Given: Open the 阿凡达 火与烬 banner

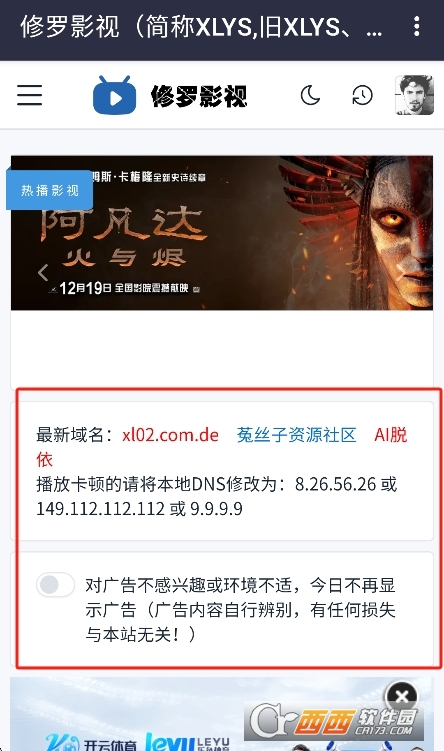Looking at the screenshot, I should click(222, 233).
